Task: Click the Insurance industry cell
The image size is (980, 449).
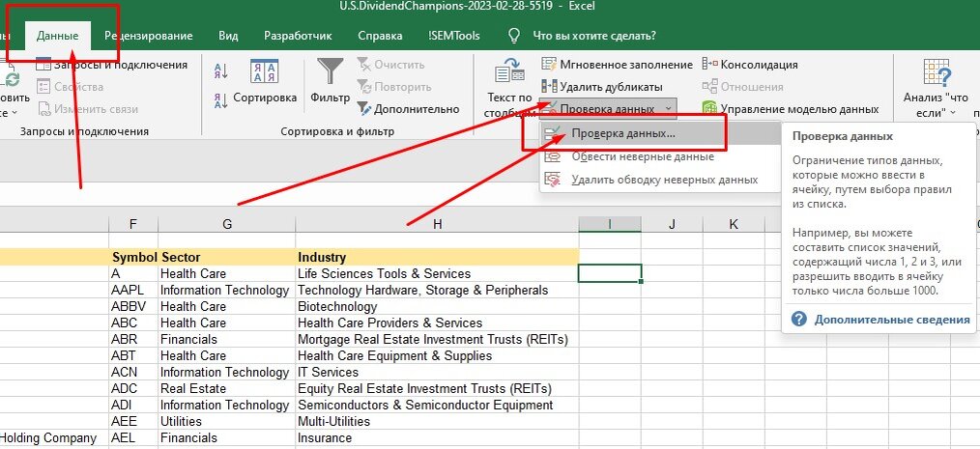Action: (437, 437)
